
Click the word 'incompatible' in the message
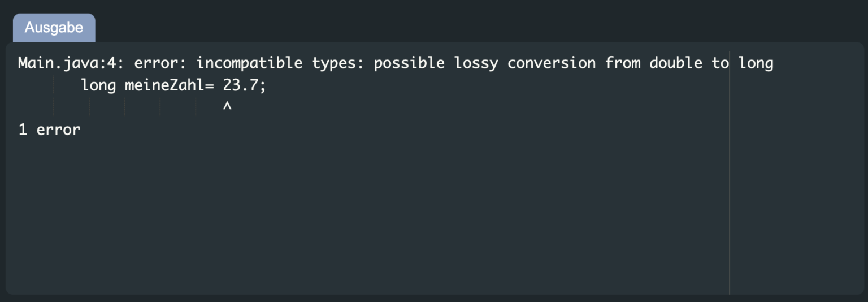click(x=249, y=63)
